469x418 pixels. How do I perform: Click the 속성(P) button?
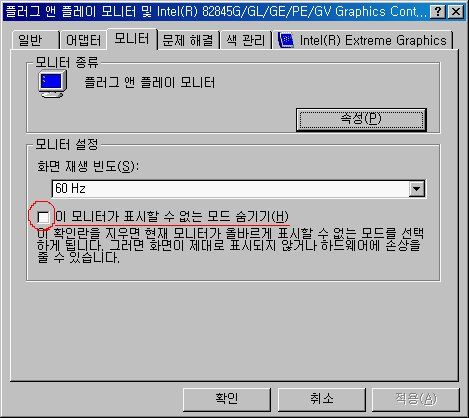tap(361, 119)
